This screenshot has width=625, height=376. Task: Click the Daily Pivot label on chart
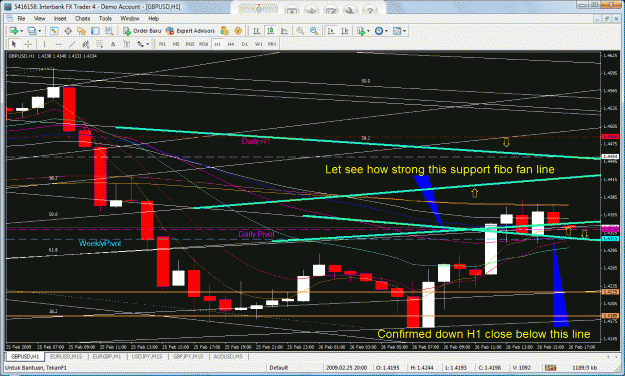256,234
